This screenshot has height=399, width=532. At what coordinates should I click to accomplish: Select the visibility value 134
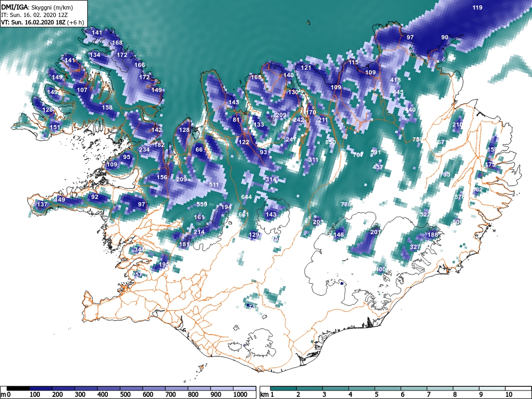95,55
